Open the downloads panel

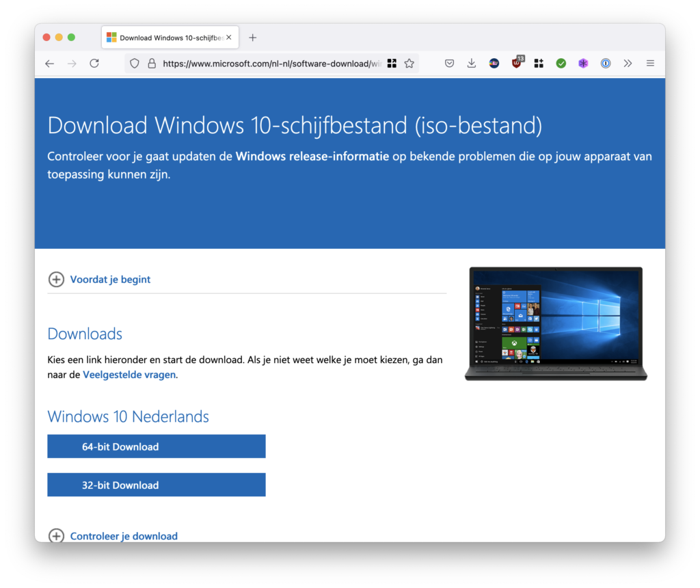pyautogui.click(x=472, y=64)
